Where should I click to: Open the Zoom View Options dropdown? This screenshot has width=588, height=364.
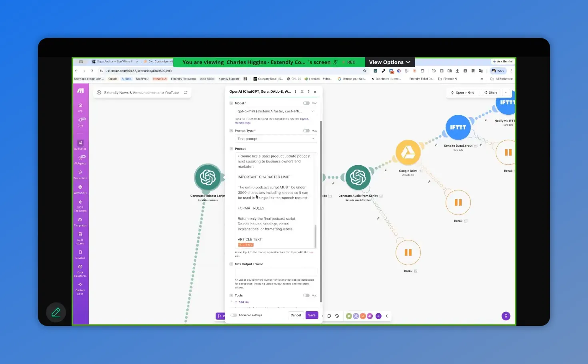pyautogui.click(x=390, y=62)
